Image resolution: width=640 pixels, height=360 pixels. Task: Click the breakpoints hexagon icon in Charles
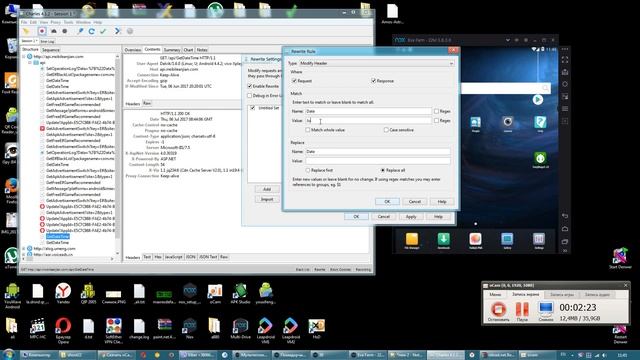coord(64,31)
